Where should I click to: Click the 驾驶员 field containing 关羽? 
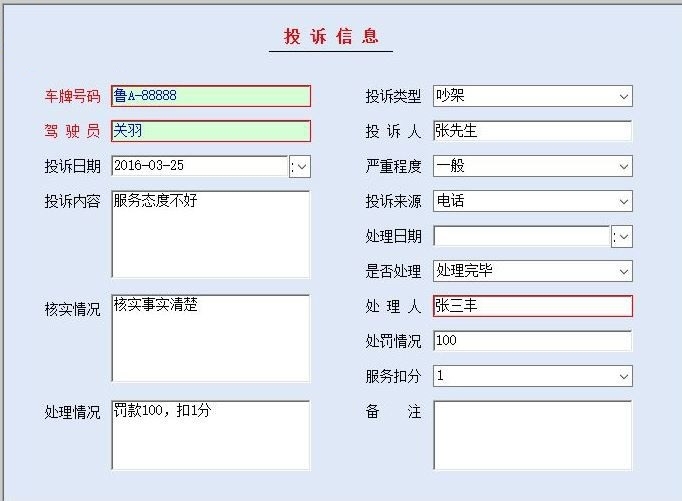coord(211,131)
